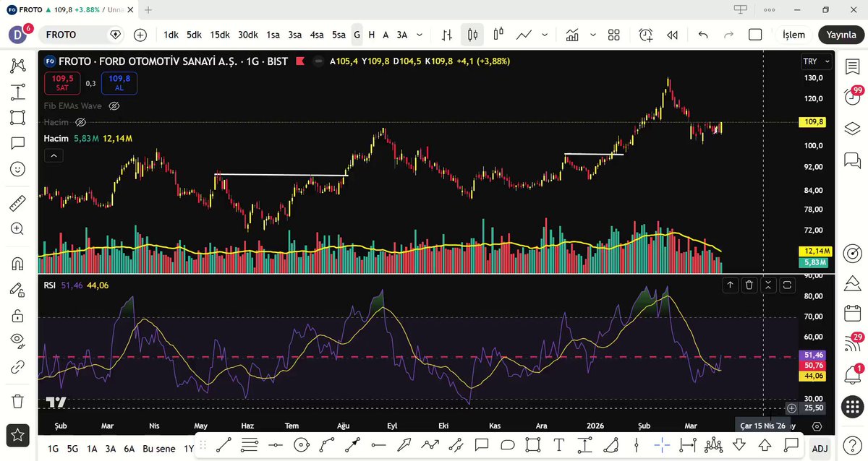Show the hidden Fib EMAs Wave indicator
The image size is (868, 461).
click(114, 105)
